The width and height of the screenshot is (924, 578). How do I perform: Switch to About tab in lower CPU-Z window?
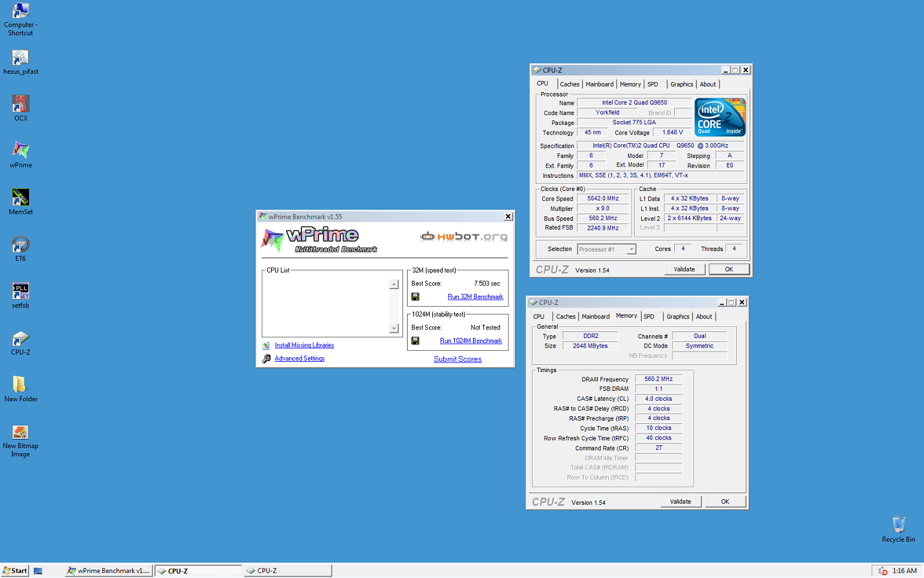704,317
